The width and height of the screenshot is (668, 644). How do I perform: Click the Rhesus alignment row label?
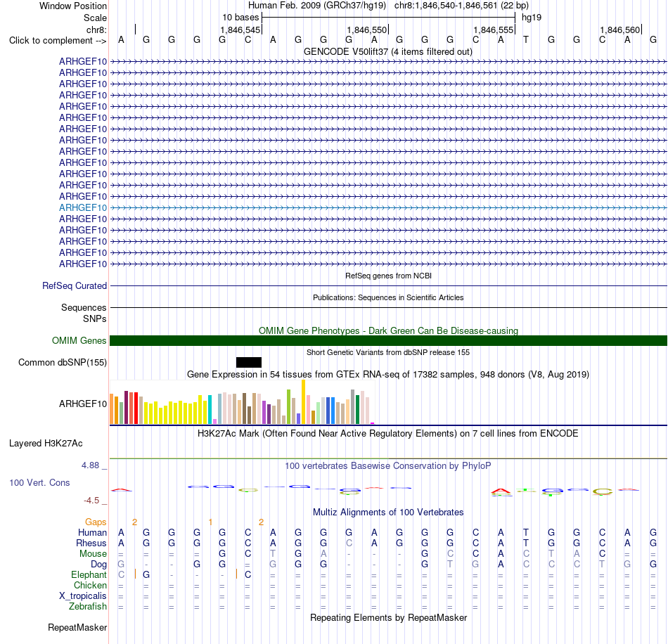[x=91, y=543]
